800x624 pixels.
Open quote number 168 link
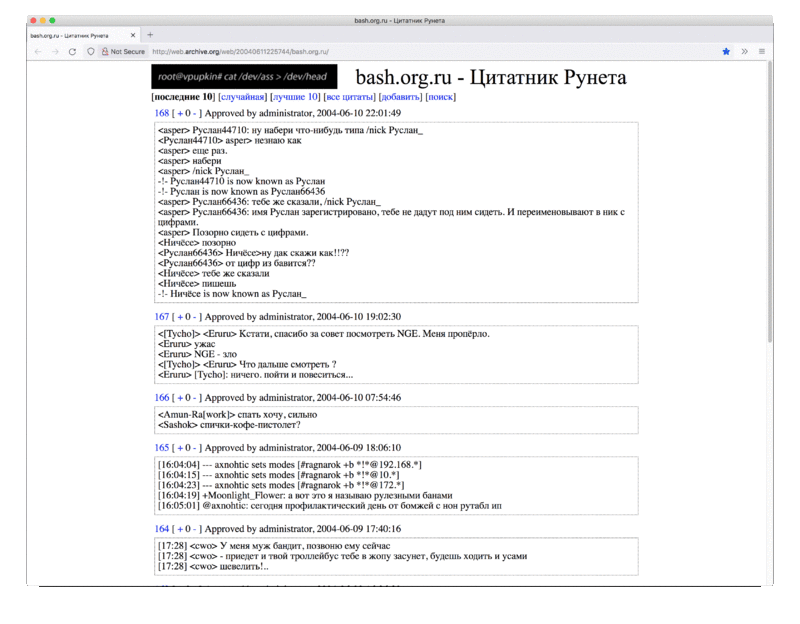tap(161, 114)
